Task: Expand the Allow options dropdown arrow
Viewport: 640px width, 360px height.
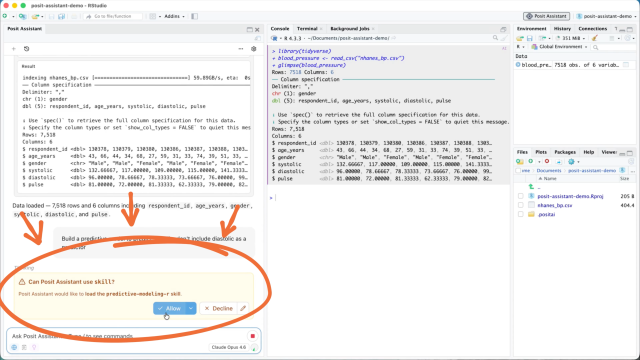Action: [x=191, y=309]
